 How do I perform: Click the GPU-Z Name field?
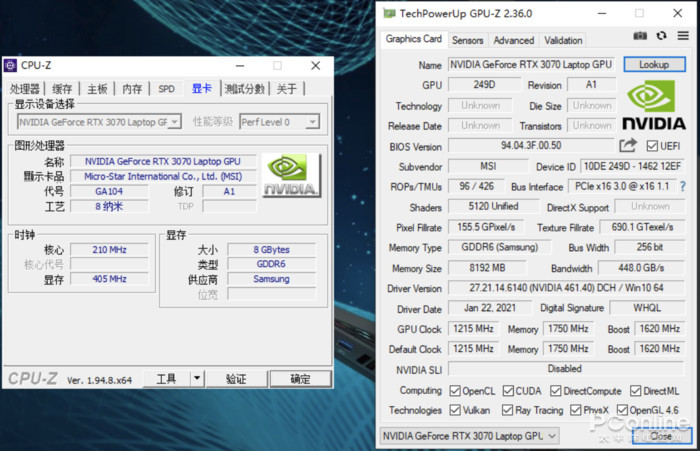click(531, 64)
